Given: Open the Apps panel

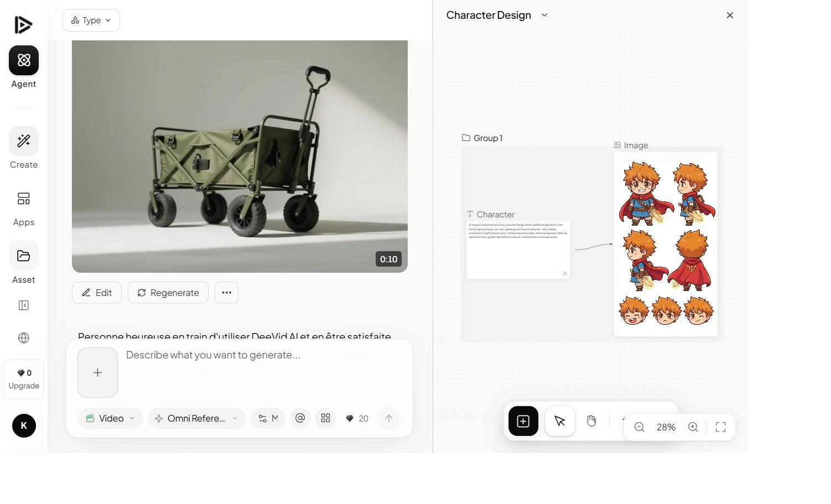Looking at the screenshot, I should click(x=23, y=199).
